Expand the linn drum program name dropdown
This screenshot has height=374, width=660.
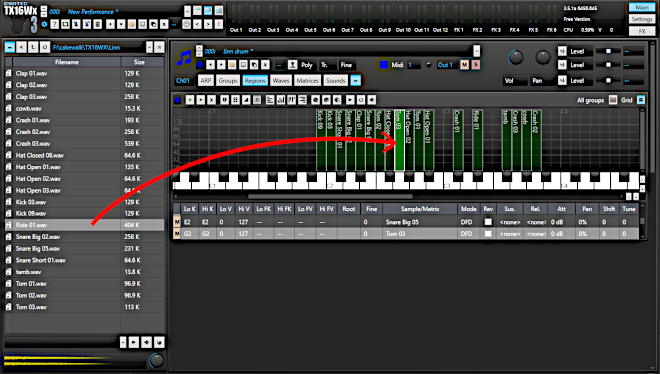point(476,51)
